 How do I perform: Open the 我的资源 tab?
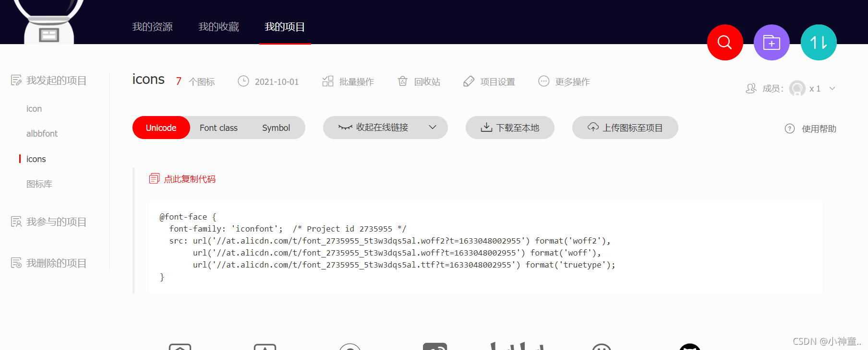153,27
